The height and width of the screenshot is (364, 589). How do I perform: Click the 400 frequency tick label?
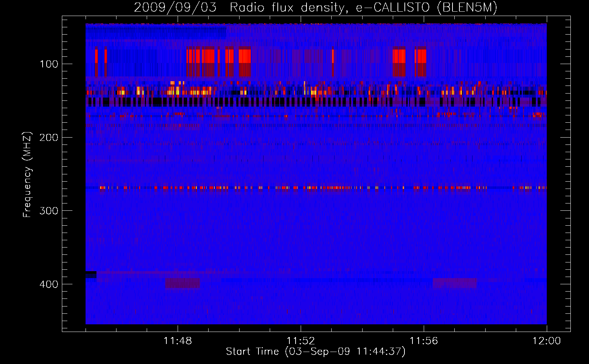tap(49, 284)
